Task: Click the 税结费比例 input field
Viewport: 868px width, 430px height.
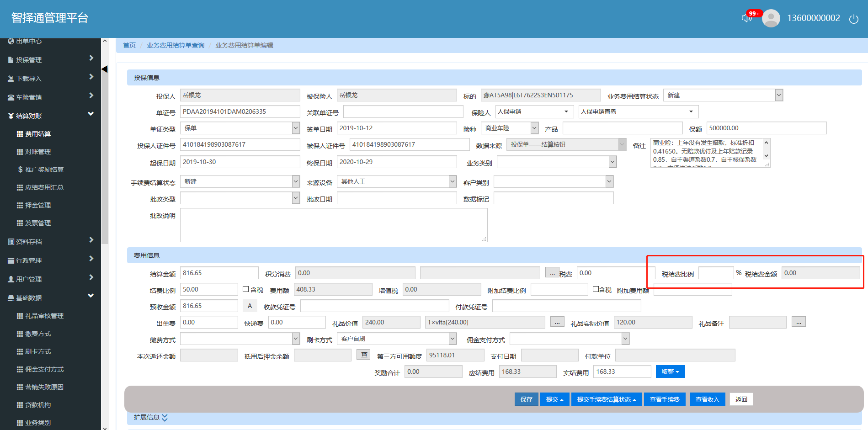Action: click(716, 273)
